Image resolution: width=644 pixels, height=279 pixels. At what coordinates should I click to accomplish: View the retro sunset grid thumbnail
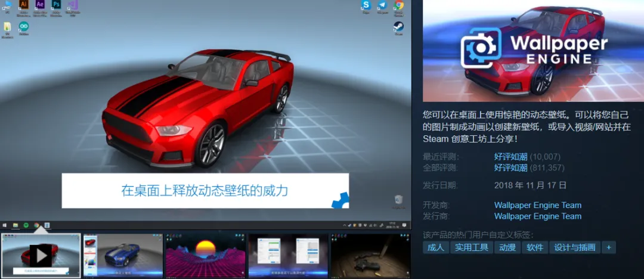(x=205, y=256)
